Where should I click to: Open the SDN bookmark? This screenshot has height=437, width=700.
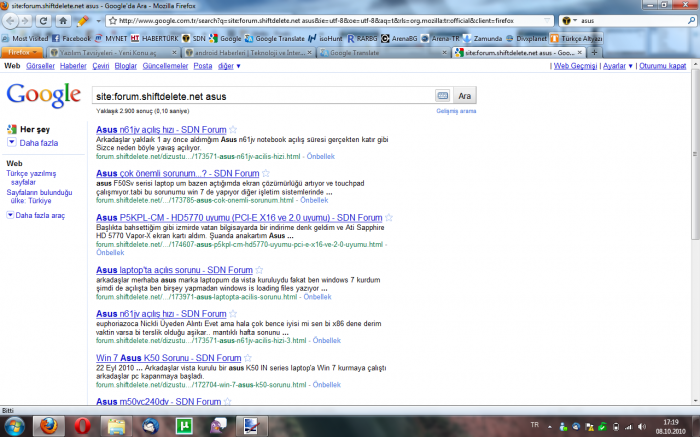(194, 38)
